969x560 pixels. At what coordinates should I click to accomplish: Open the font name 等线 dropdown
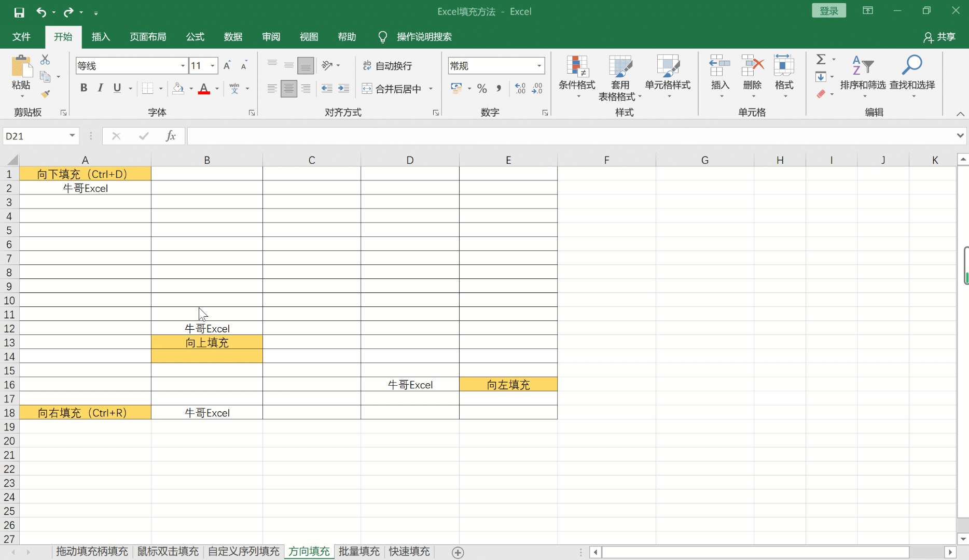pos(183,66)
